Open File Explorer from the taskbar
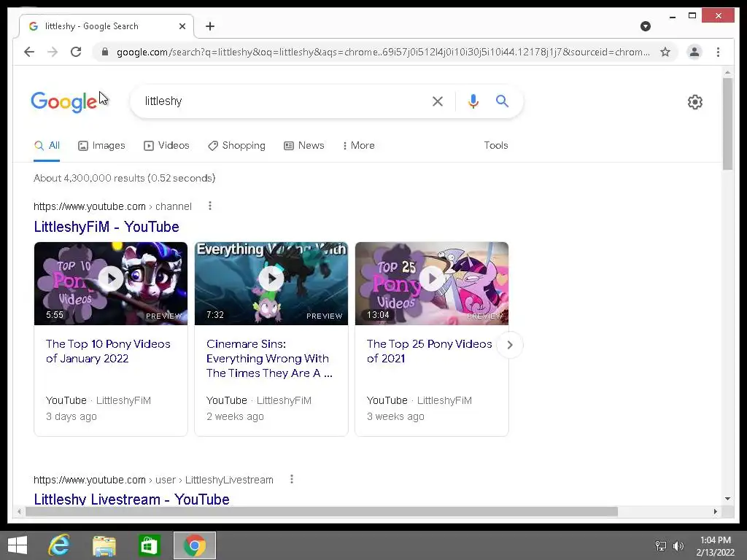747x560 pixels. click(x=104, y=545)
